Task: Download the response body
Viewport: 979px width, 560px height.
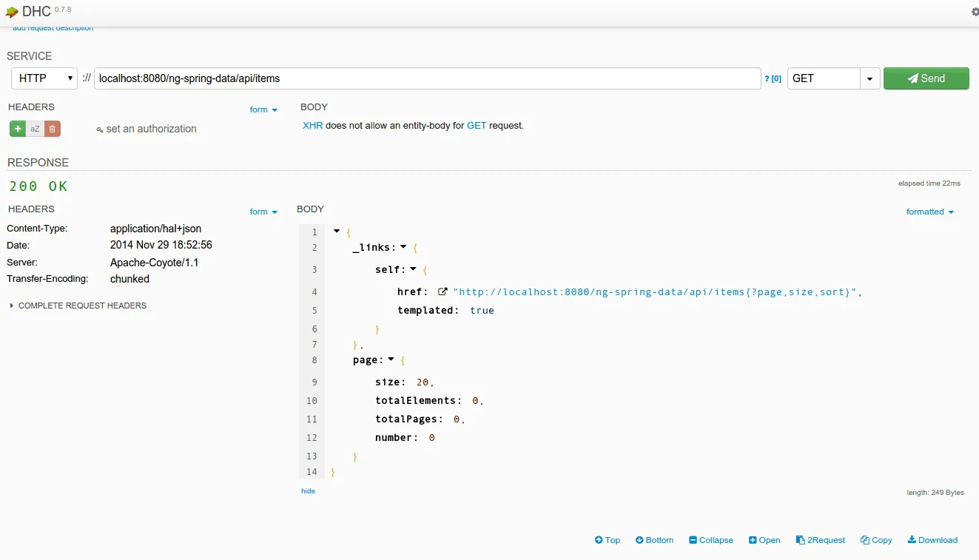Action: [x=932, y=540]
